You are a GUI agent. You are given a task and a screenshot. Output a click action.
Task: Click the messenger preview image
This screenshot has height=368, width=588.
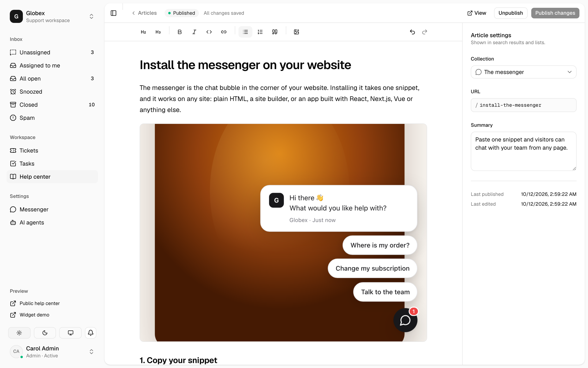(283, 233)
